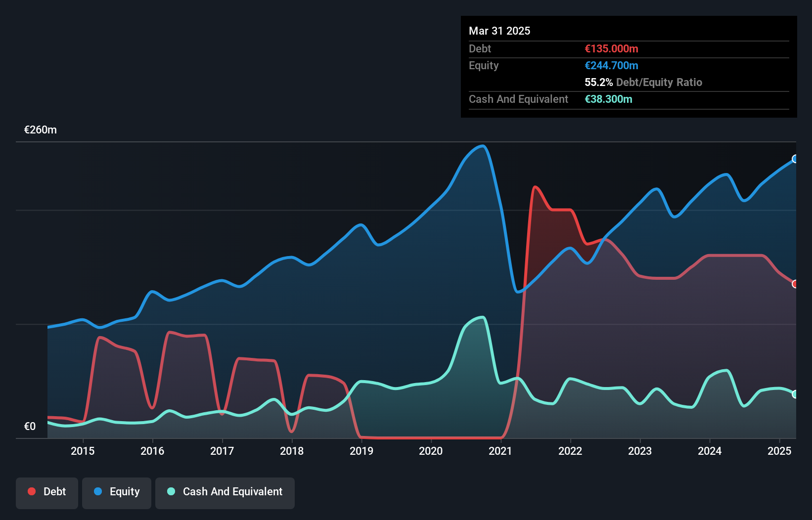Hide the Equity series
Viewport: 812px width, 520px height.
click(117, 492)
